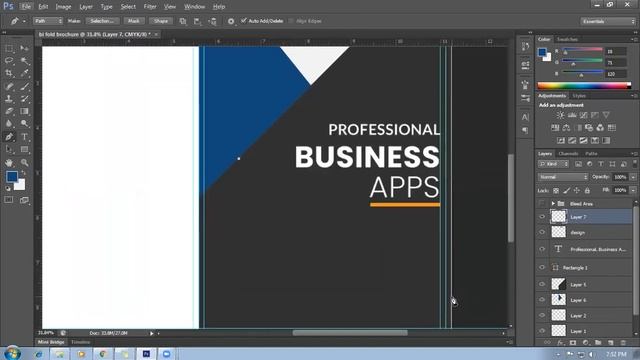Select the Path Selection tool

[x=9, y=149]
